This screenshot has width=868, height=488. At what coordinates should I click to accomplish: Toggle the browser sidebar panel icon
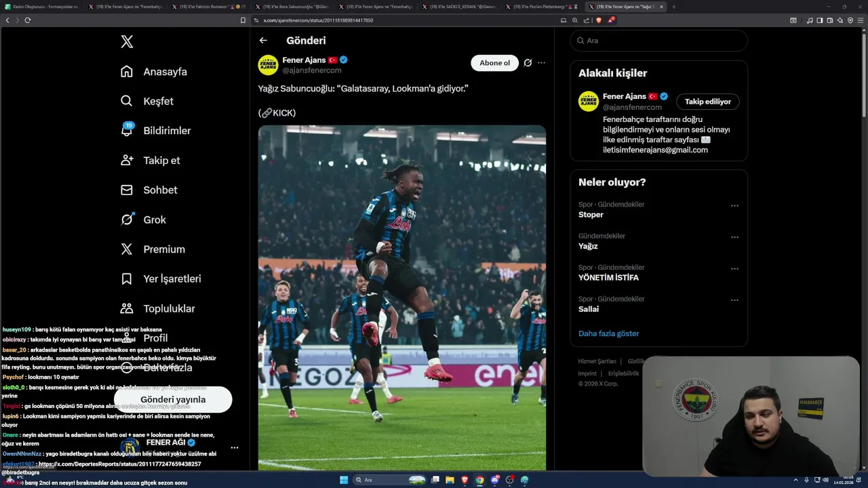pyautogui.click(x=820, y=20)
